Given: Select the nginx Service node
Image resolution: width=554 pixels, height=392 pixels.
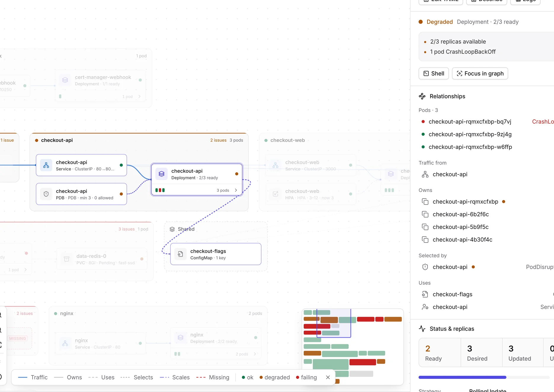Looking at the screenshot, I should coord(100,343).
